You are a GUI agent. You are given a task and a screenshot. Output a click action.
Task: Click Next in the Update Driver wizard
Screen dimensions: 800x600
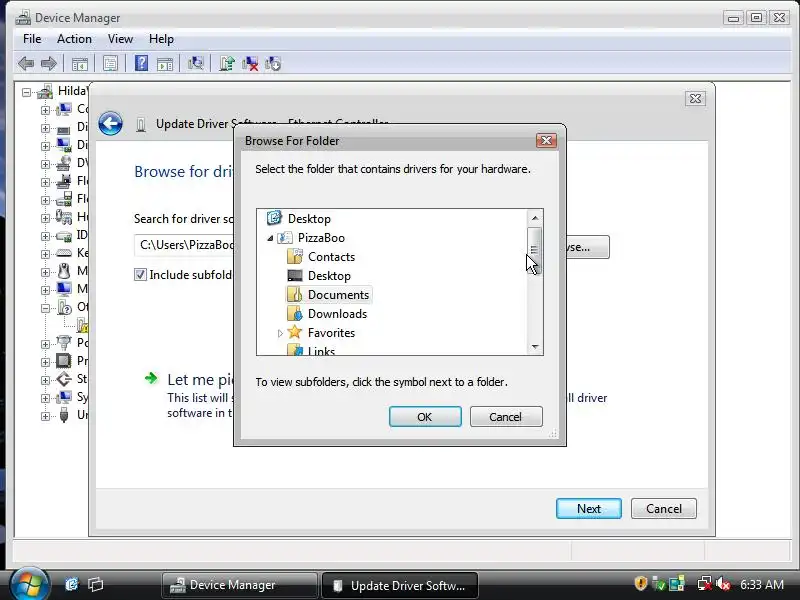click(x=589, y=509)
